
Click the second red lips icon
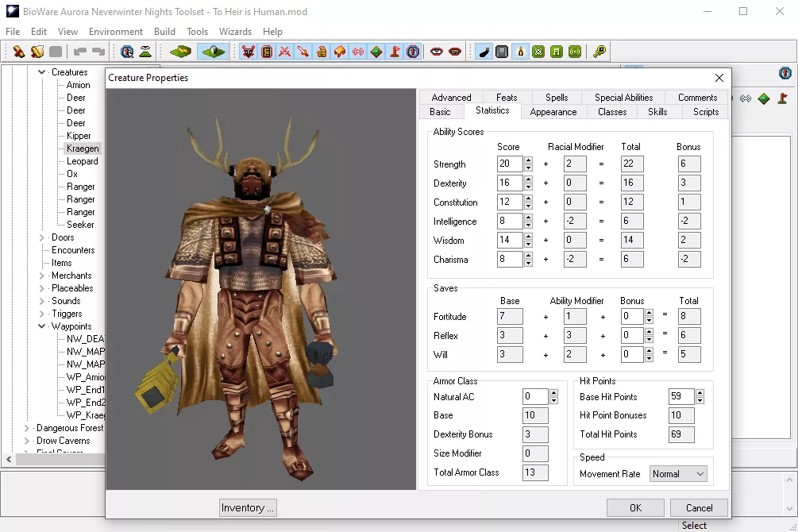455,52
